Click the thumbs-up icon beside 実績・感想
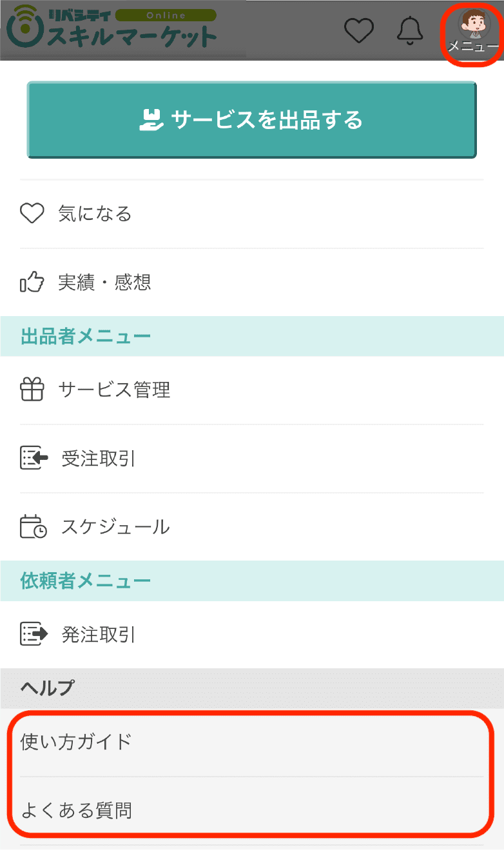 pyautogui.click(x=32, y=283)
